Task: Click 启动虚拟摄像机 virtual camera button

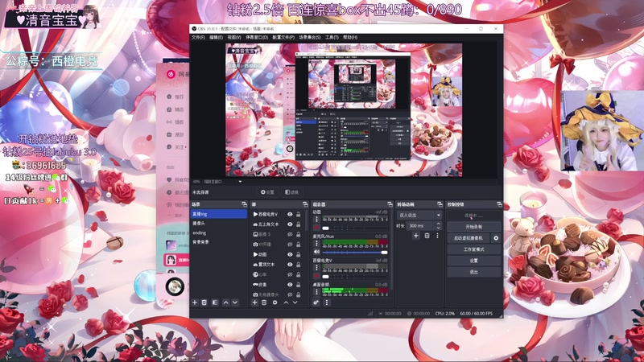Action: (469, 238)
